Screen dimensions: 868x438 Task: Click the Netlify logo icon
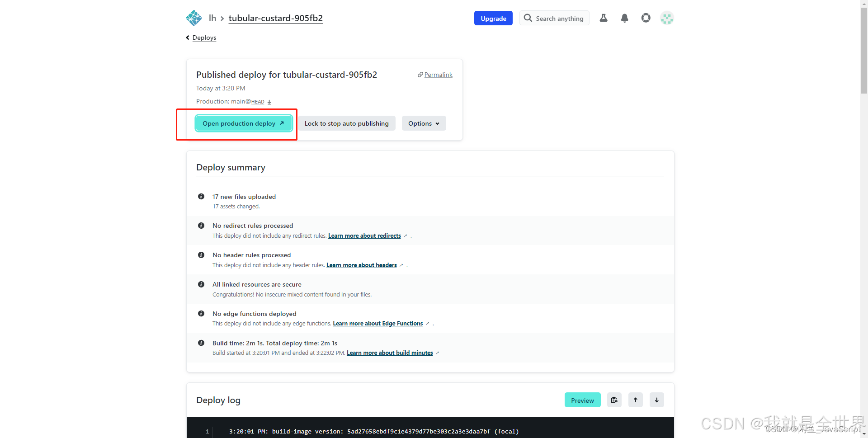point(194,18)
